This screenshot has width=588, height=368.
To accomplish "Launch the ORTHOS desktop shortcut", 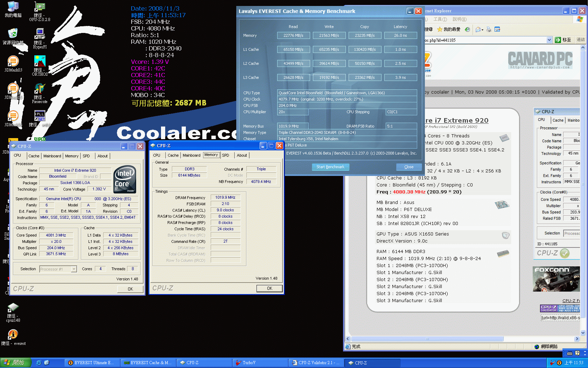I will tap(40, 66).
